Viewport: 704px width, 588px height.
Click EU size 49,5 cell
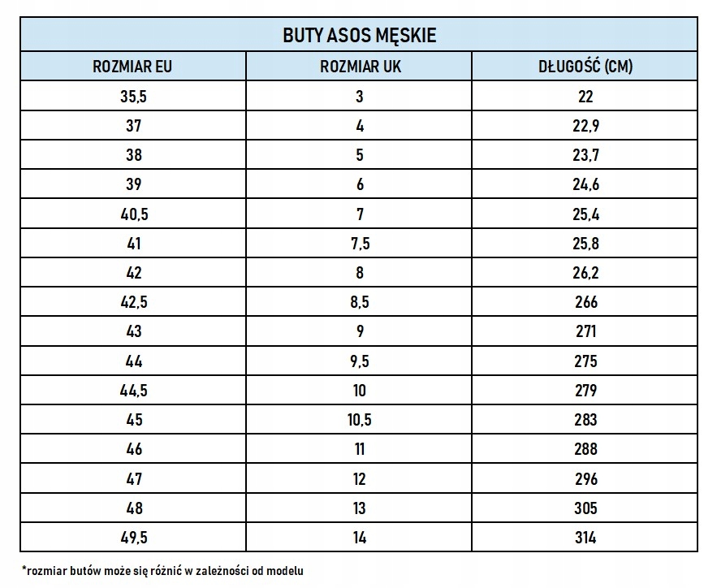click(x=133, y=538)
